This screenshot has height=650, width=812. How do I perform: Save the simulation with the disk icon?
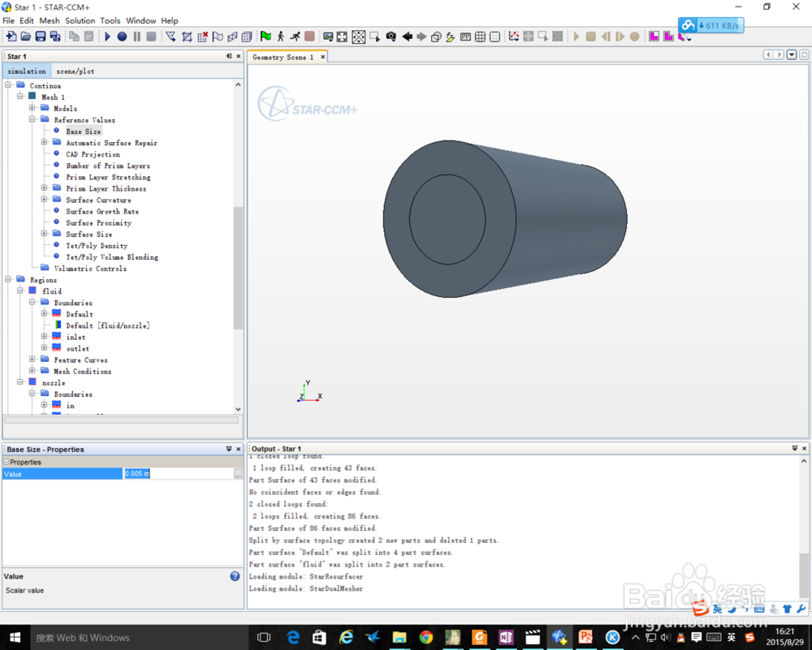pyautogui.click(x=41, y=37)
